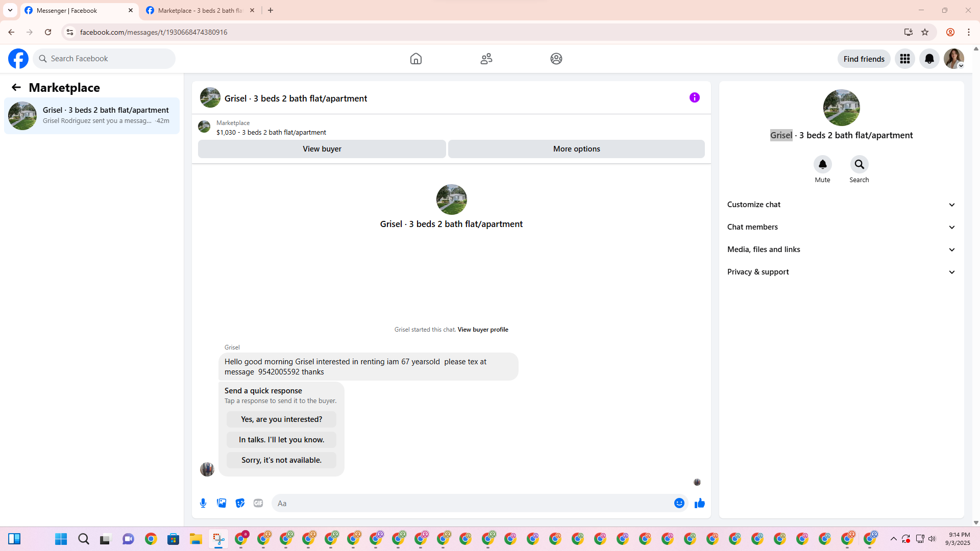This screenshot has width=980, height=551.
Task: Open More options for this listing
Action: (577, 149)
